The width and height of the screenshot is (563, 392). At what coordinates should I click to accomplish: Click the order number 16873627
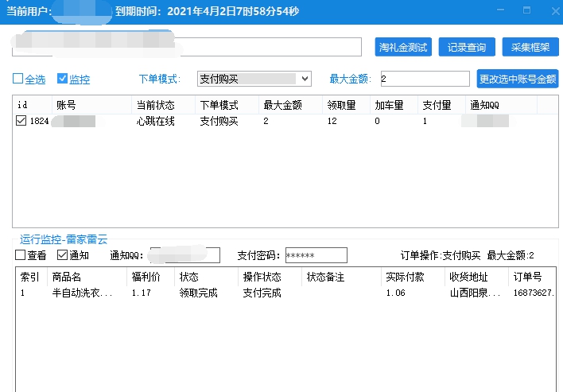534,293
